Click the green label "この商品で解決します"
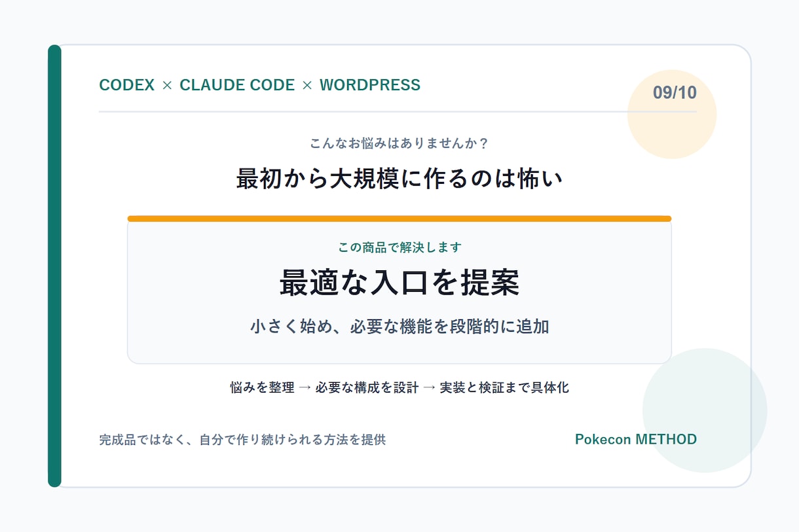The image size is (799, 532). (399, 247)
